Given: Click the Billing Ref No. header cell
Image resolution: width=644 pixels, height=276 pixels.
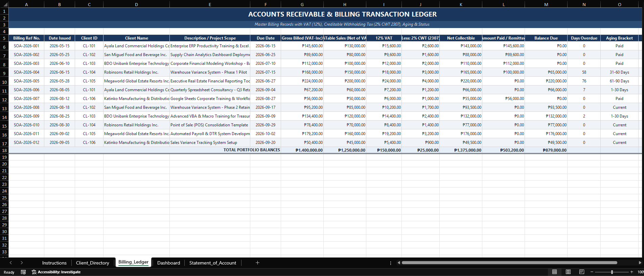Looking at the screenshot, I should pyautogui.click(x=26, y=38).
